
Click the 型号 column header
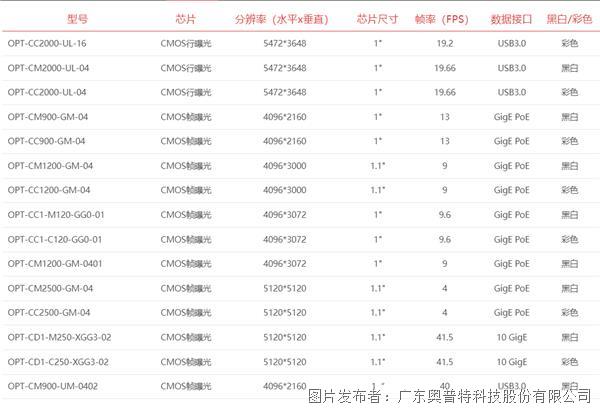click(x=77, y=19)
